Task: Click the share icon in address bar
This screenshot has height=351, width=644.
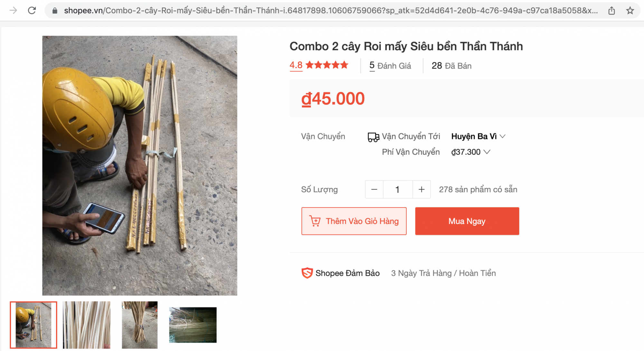Action: (611, 11)
